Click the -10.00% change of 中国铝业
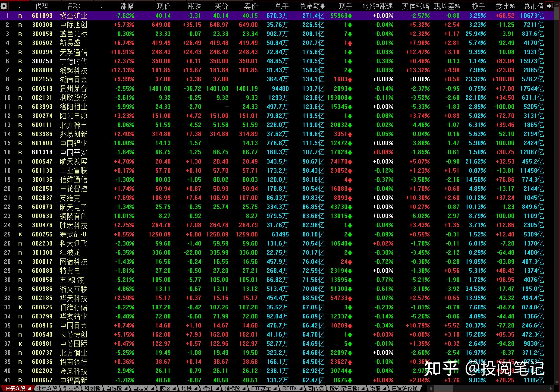 coord(123,143)
